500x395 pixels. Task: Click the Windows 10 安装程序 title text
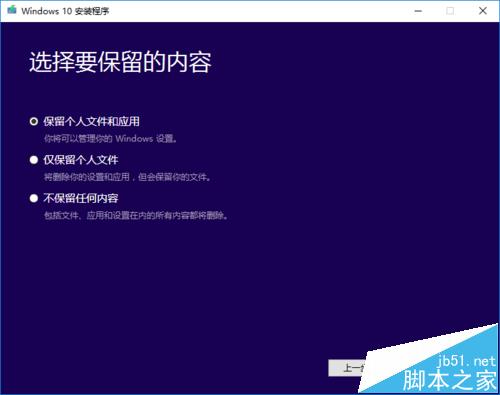[65, 11]
